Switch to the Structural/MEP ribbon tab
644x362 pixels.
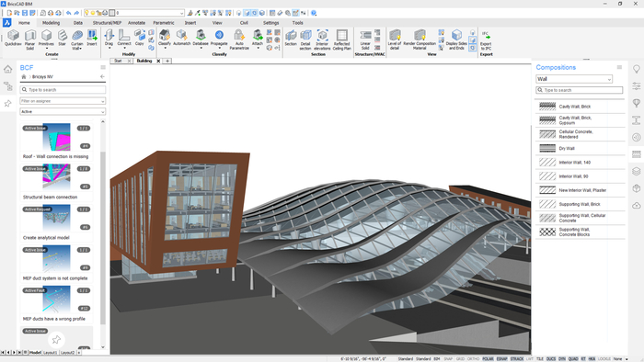107,23
